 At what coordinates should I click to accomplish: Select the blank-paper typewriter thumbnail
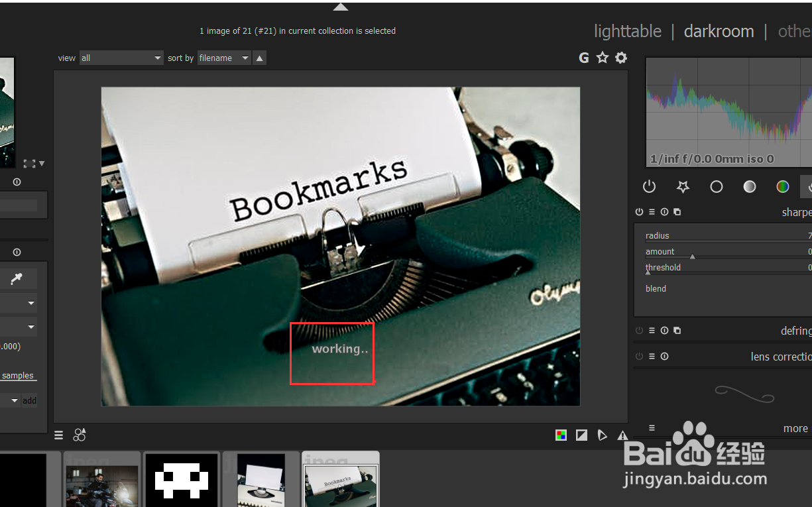point(261,479)
